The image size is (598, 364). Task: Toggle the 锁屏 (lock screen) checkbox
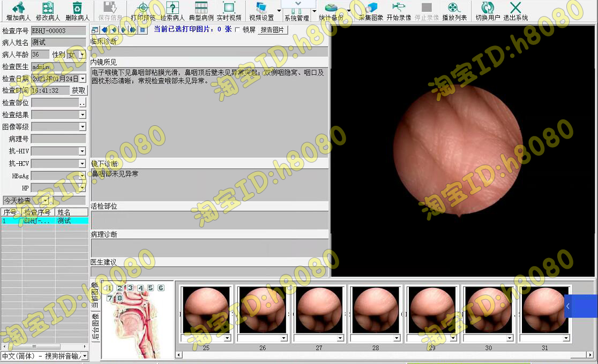tap(237, 30)
